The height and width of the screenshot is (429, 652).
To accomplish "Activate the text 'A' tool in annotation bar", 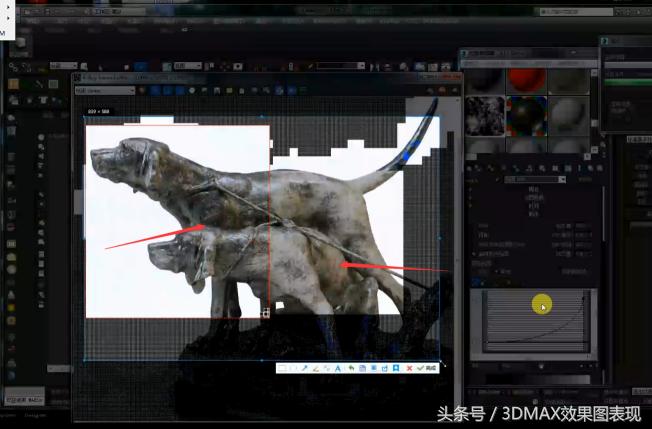I will 338,368.
